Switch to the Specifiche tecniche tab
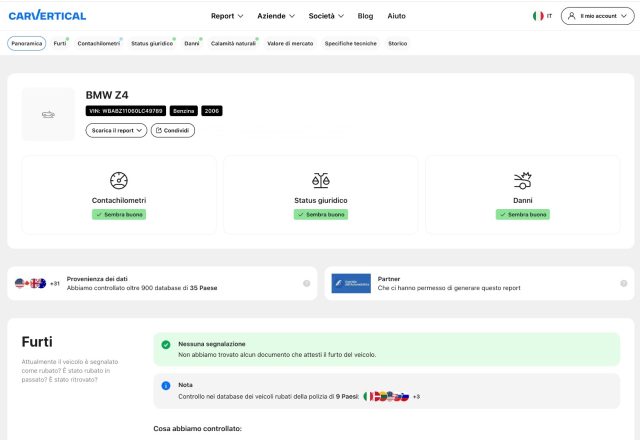Image resolution: width=640 pixels, height=440 pixels. pos(351,43)
